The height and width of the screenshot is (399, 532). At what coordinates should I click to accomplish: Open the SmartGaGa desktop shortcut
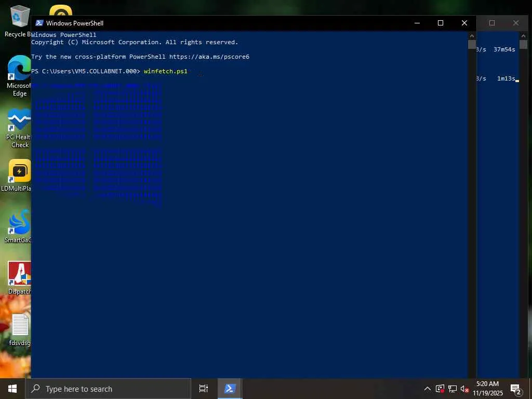click(18, 227)
